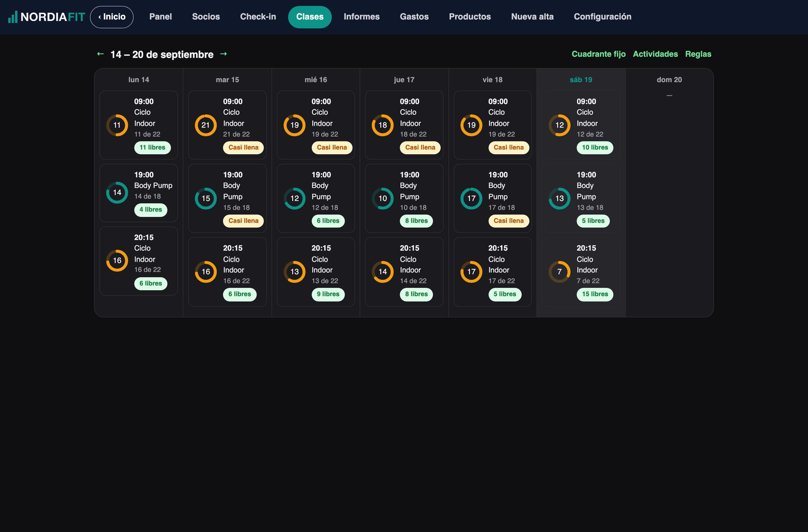Image resolution: width=808 pixels, height=532 pixels.
Task: Click Tuesday 19:00 Body Pump ring 15
Action: pyautogui.click(x=206, y=199)
